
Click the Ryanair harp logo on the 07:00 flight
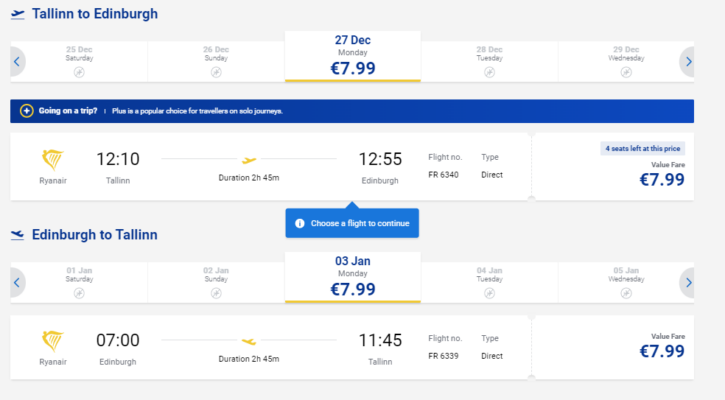(x=52, y=341)
